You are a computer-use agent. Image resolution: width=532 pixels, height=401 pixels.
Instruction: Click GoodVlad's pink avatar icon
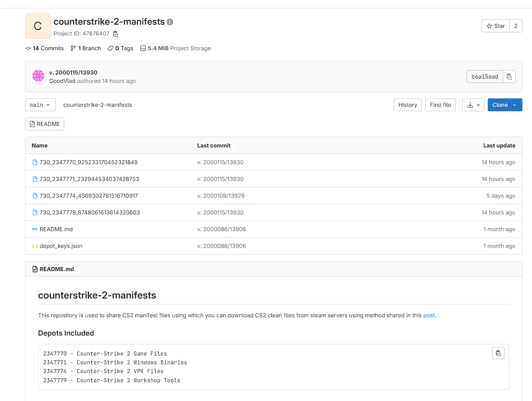[38, 76]
